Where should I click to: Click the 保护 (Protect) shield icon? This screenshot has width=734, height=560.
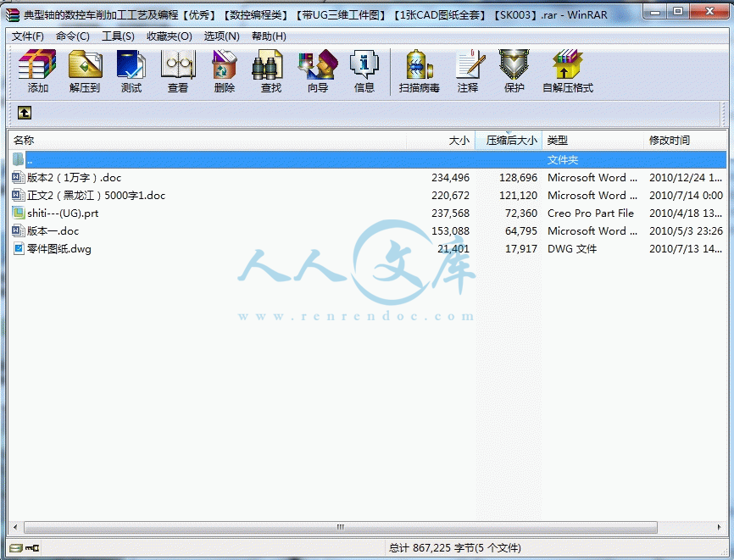514,70
